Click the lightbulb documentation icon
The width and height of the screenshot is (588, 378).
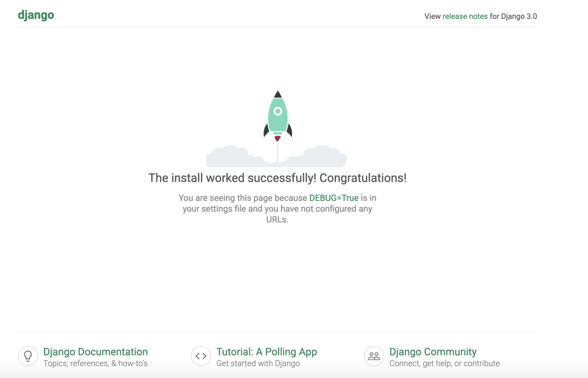point(28,356)
